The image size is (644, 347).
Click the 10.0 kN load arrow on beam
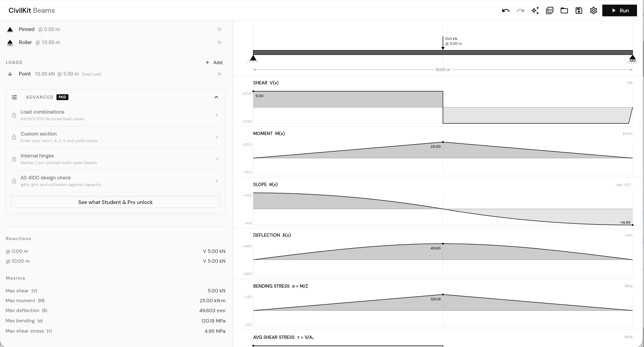tap(443, 43)
